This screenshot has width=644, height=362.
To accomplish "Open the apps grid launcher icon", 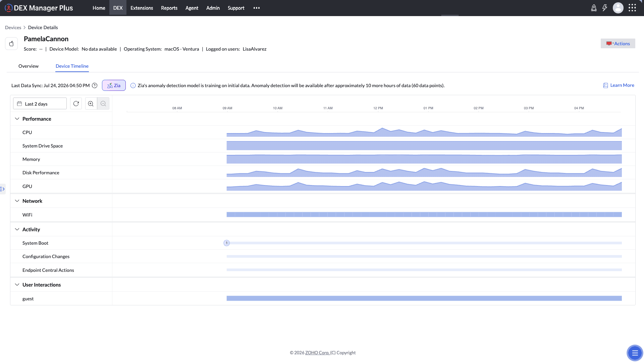I will [x=632, y=8].
